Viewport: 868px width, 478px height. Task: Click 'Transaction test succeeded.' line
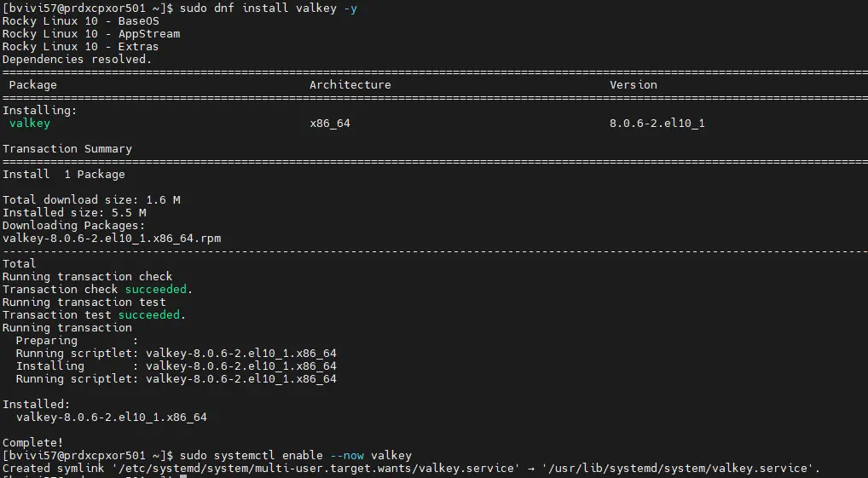(94, 314)
